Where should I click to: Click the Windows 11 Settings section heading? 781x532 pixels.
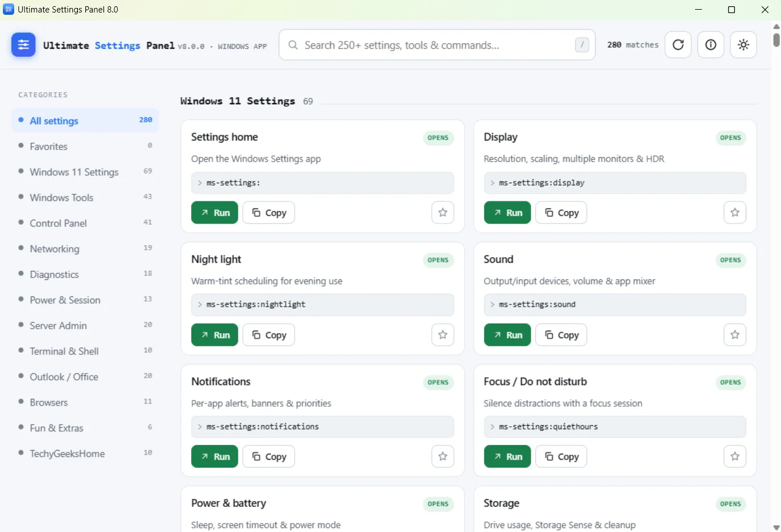coord(238,101)
